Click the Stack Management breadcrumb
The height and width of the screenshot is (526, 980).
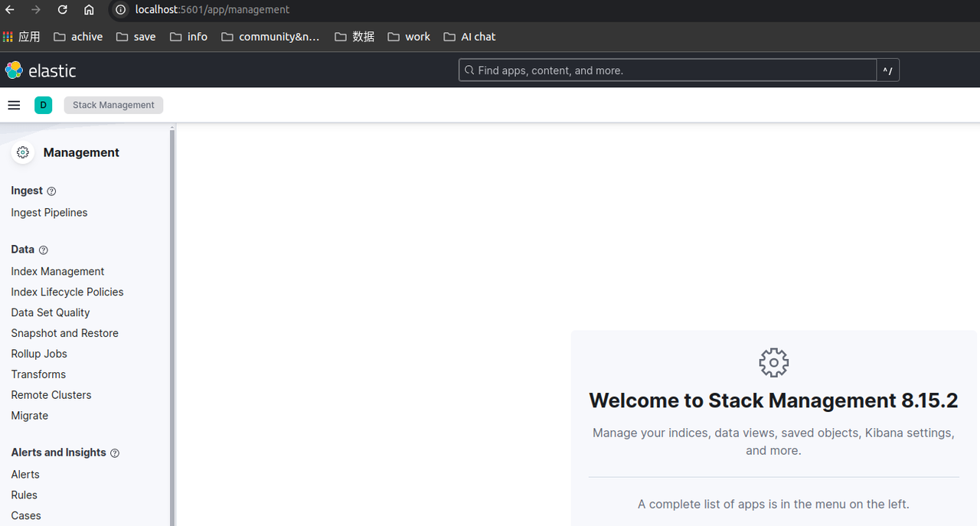(x=113, y=105)
